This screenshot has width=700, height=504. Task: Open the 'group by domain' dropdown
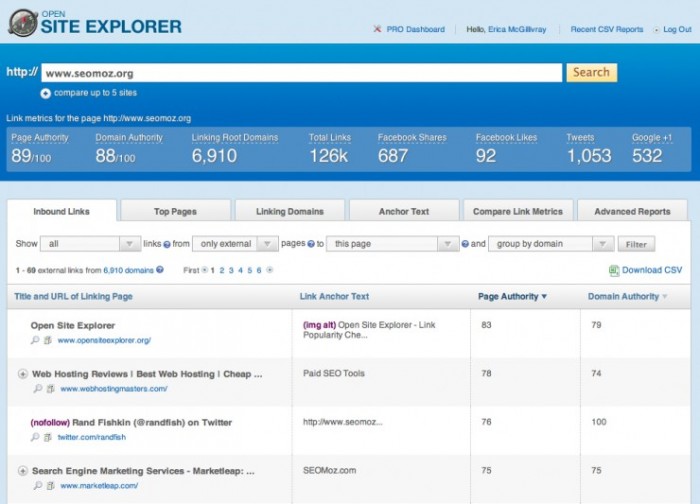coord(551,244)
